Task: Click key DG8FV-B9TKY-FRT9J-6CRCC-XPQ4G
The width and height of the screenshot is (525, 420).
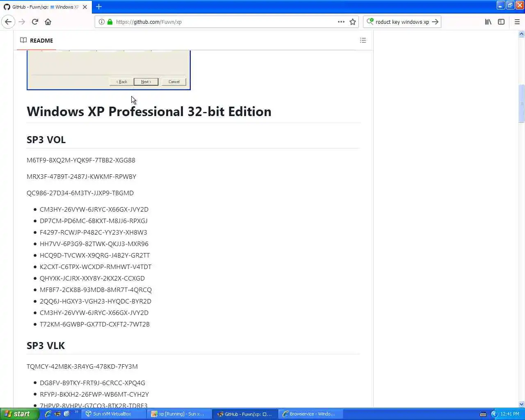Action: [x=92, y=383]
